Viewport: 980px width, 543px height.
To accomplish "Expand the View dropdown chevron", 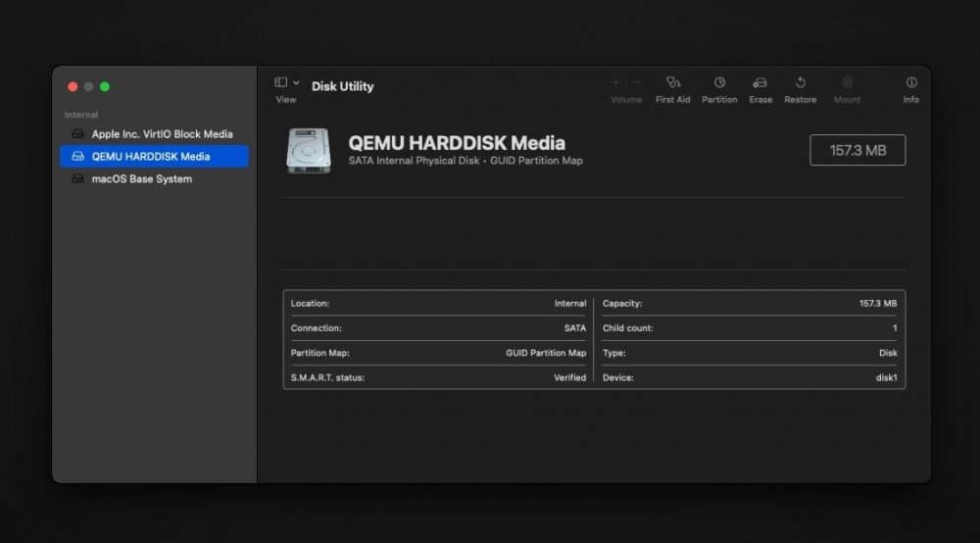I will (296, 82).
